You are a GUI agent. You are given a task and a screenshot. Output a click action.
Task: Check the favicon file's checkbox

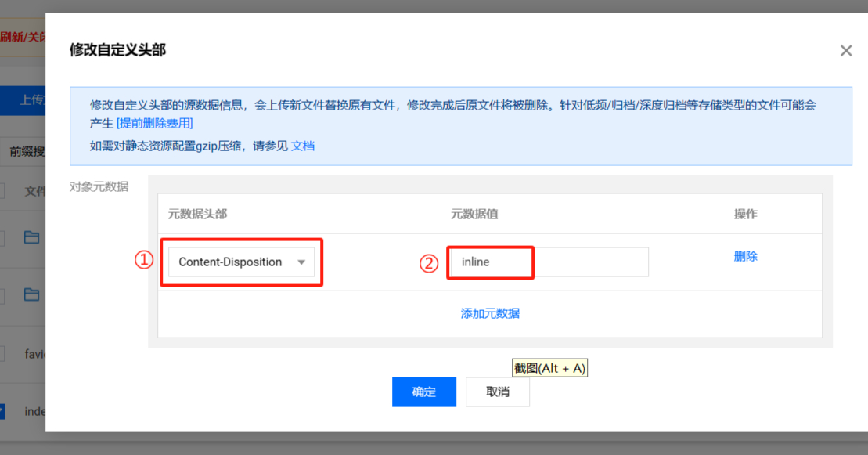3,353
